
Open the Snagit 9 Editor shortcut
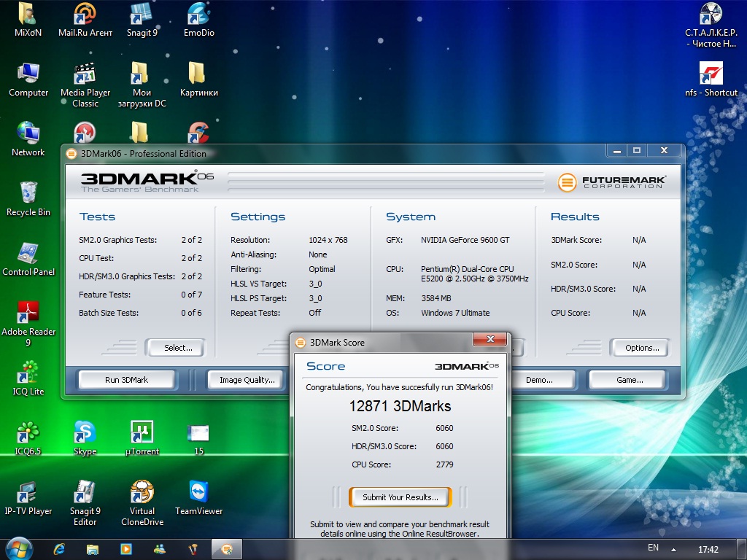[85, 504]
